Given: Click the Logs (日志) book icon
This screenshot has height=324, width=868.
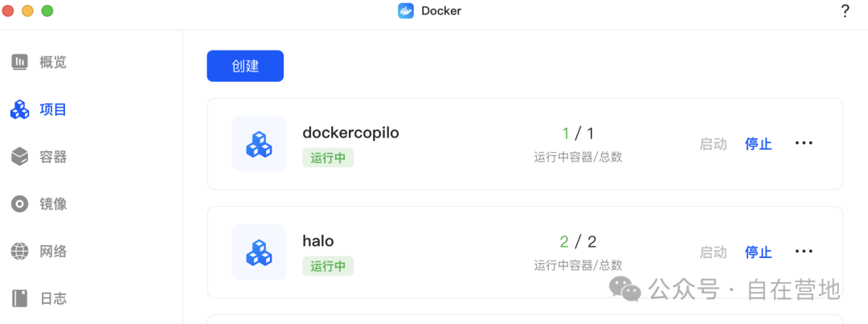Looking at the screenshot, I should click(x=20, y=299).
